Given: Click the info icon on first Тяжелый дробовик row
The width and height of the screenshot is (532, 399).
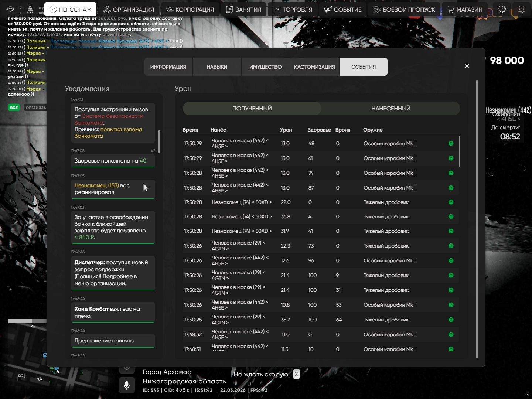Looking at the screenshot, I should coord(451,202).
